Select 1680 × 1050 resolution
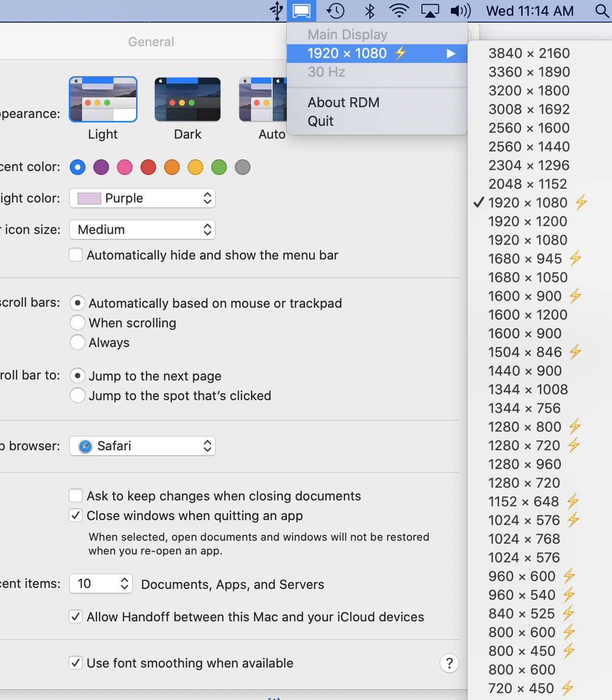Image resolution: width=612 pixels, height=700 pixels. 540,277
